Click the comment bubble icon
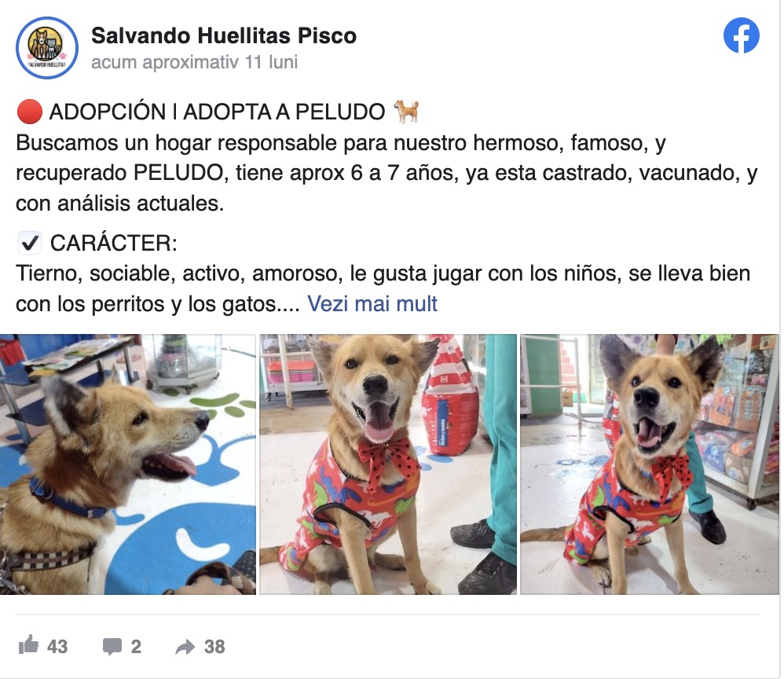784x679 pixels. click(112, 646)
